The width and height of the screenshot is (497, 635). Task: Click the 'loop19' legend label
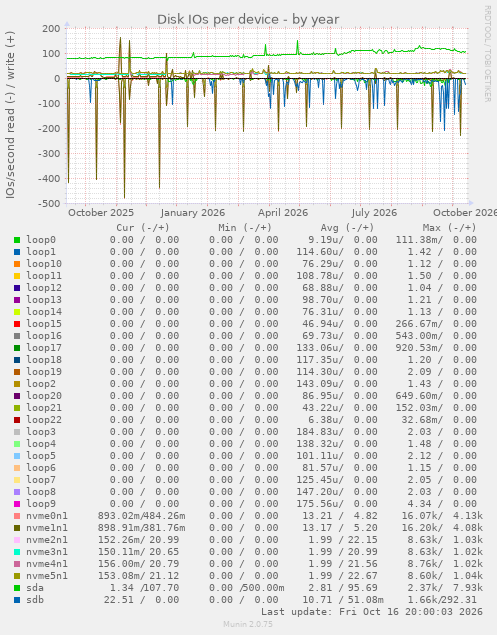pos(44,372)
